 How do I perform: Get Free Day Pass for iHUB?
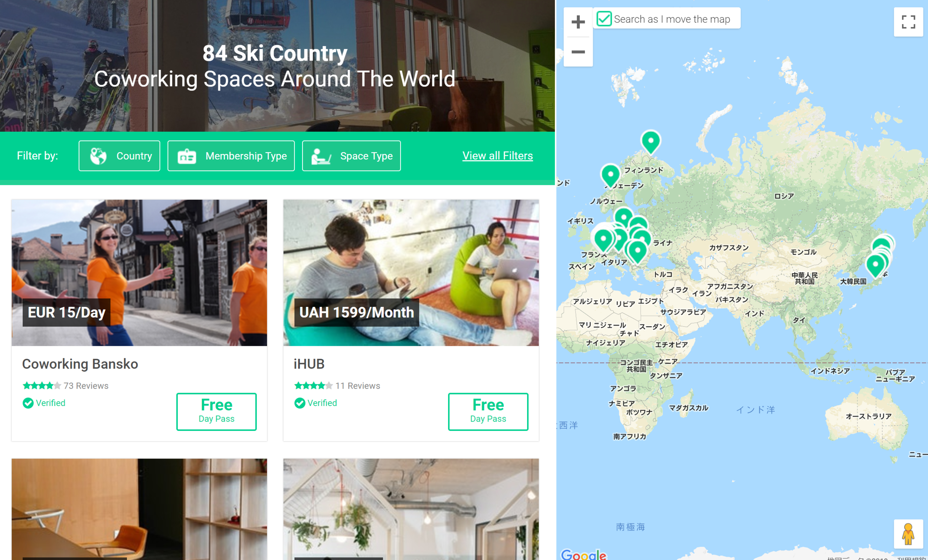[x=488, y=411]
